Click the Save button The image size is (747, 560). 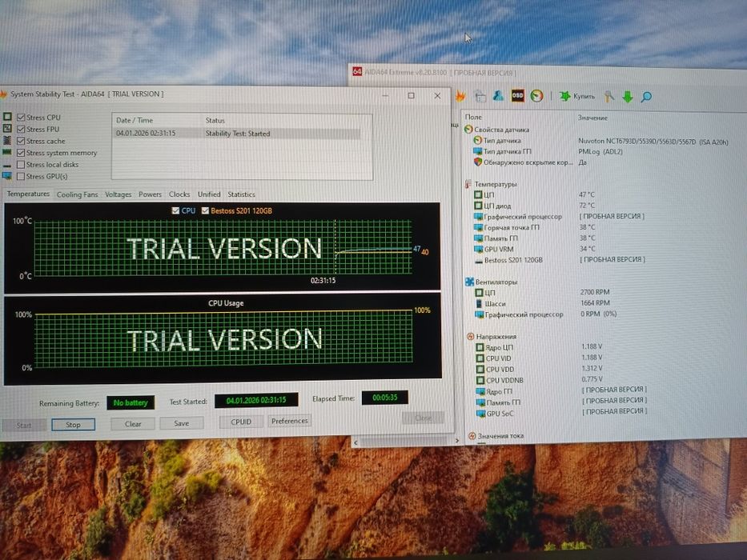[x=182, y=423]
